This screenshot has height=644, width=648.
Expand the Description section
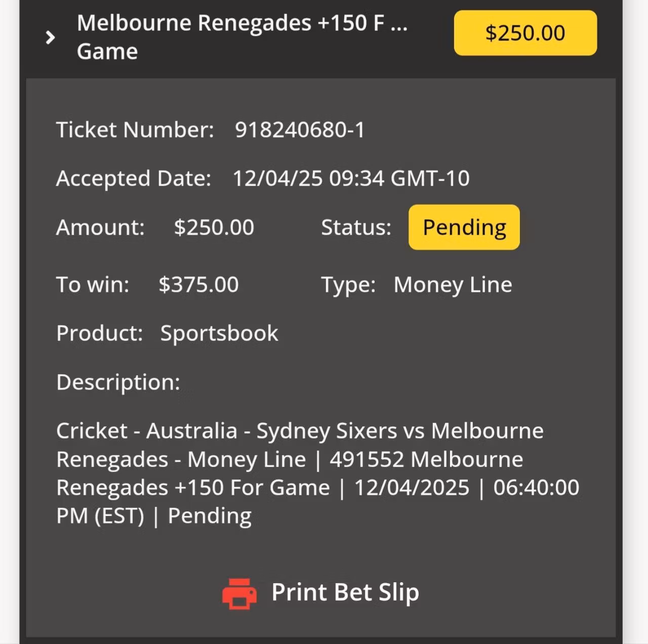pyautogui.click(x=118, y=382)
